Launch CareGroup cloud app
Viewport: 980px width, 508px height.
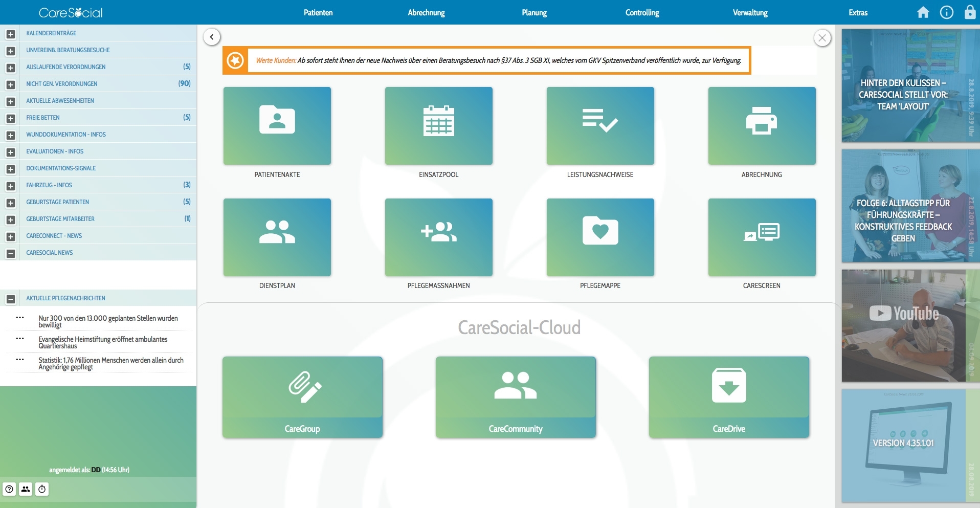[302, 397]
